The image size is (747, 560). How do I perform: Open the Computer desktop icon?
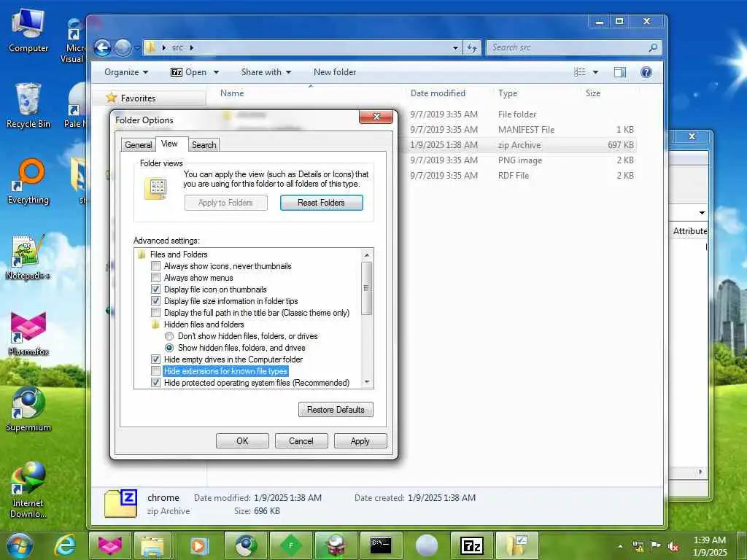(x=28, y=31)
